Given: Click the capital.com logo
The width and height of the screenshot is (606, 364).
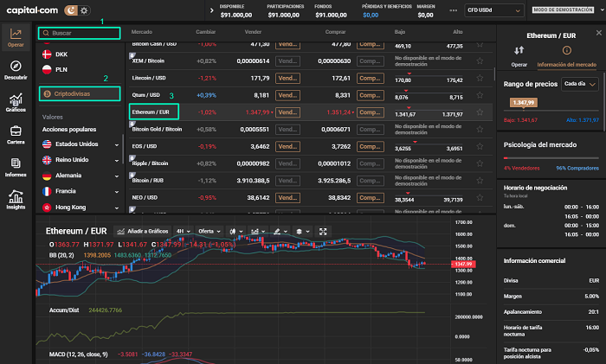Looking at the screenshot, I should point(32,10).
